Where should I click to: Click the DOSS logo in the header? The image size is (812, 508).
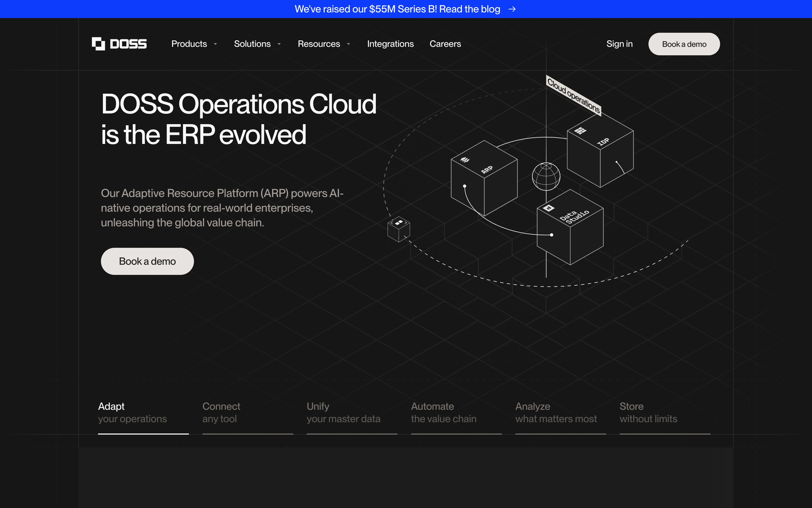(x=119, y=44)
